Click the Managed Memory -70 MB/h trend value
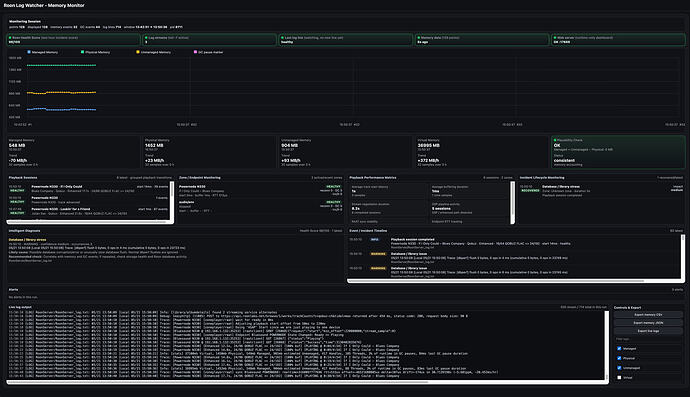The height and width of the screenshot is (397, 690). click(x=18, y=161)
